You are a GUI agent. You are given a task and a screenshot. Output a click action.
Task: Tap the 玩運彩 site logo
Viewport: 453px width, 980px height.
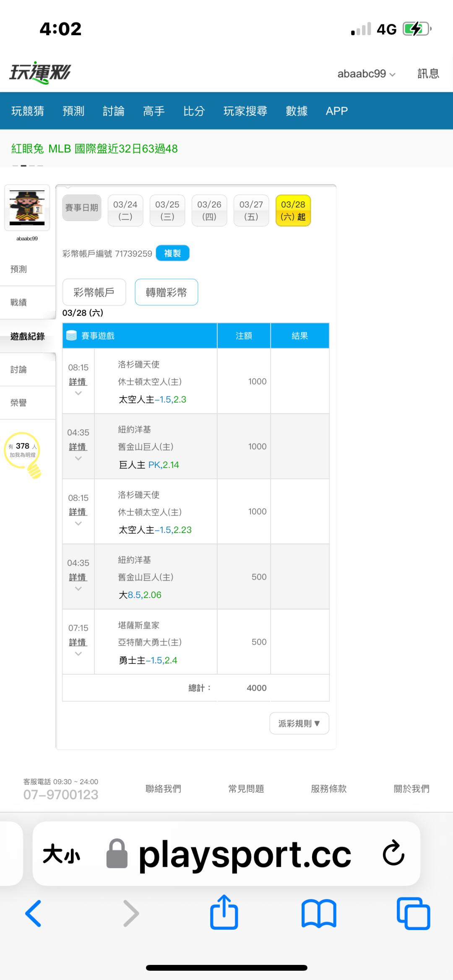40,73
